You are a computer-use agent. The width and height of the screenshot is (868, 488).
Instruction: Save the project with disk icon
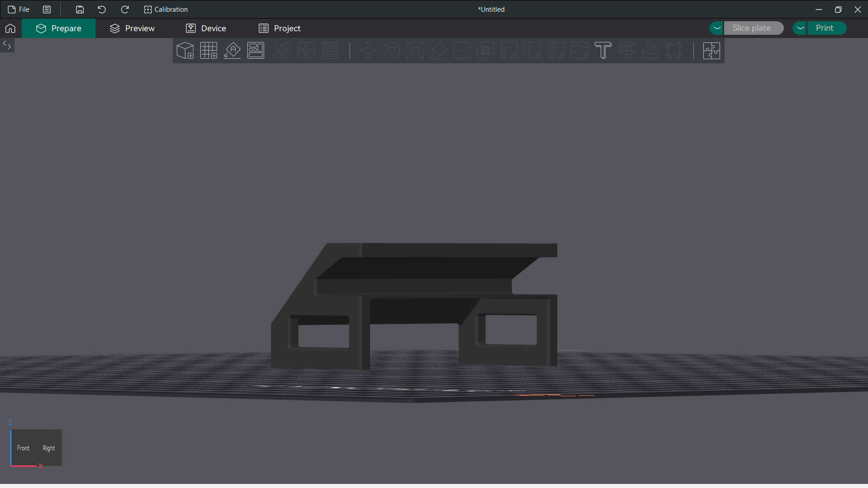tap(80, 9)
